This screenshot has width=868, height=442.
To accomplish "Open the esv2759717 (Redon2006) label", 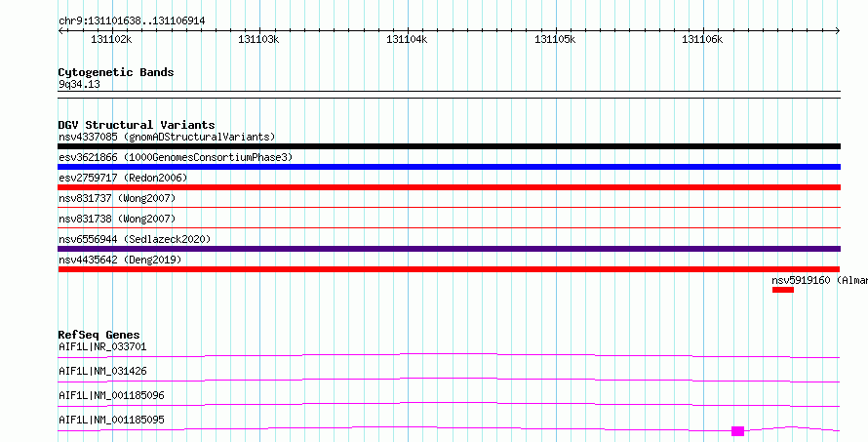I will 123,178.
